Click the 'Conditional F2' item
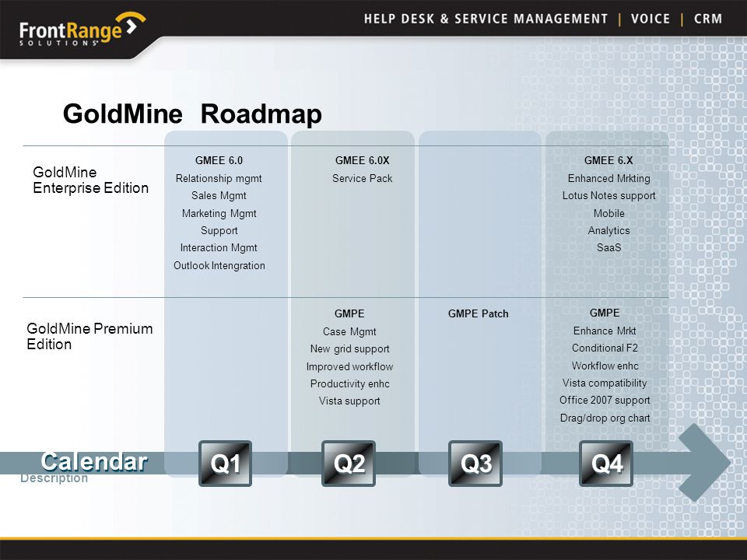Screen dimensions: 747x560 (x=605, y=348)
